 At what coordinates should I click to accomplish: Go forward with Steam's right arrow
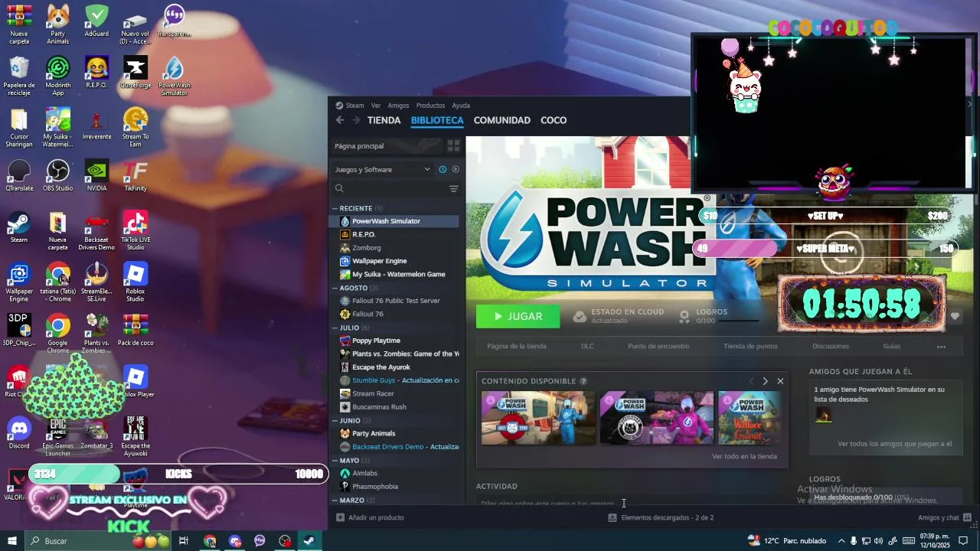point(356,120)
